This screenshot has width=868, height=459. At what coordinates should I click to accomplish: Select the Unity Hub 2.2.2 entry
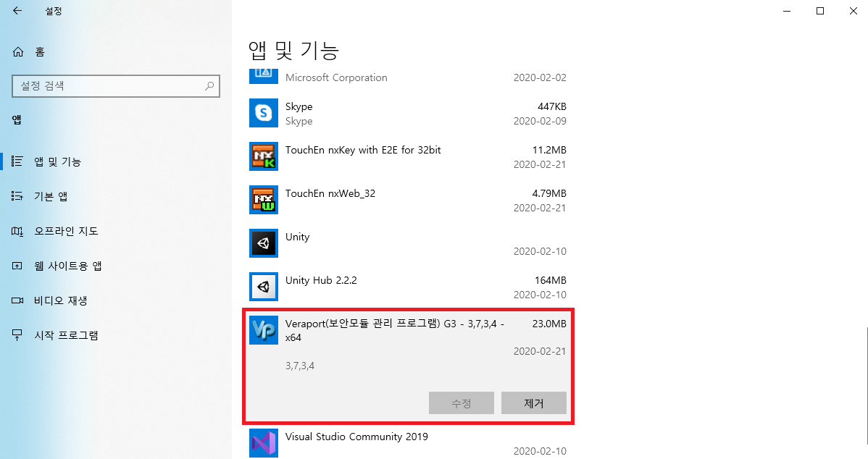321,280
